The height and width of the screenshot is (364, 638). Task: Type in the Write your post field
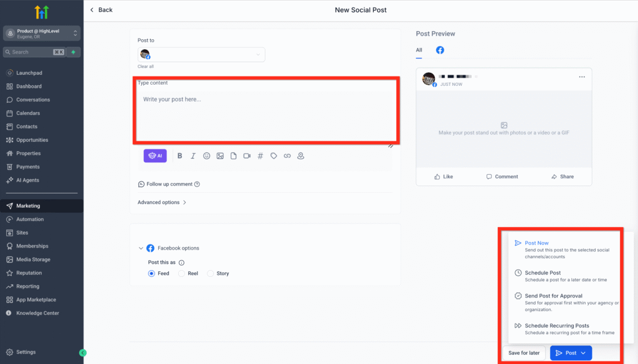pyautogui.click(x=265, y=112)
